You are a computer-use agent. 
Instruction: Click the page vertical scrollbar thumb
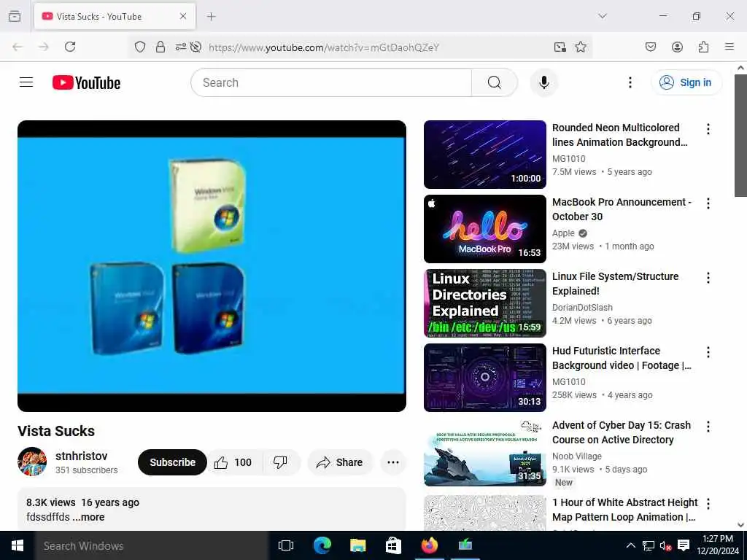click(x=740, y=135)
